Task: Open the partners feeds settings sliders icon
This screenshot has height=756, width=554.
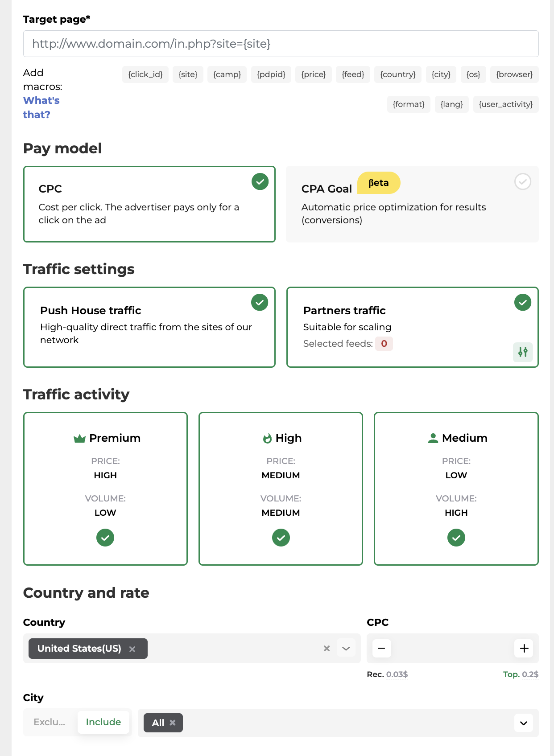Action: 523,352
